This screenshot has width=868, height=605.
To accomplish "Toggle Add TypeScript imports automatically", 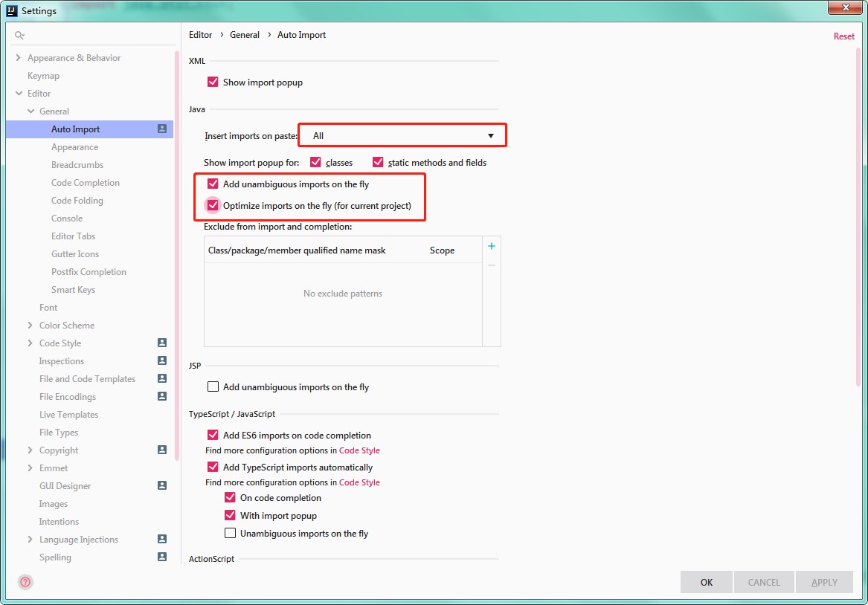I will (213, 467).
